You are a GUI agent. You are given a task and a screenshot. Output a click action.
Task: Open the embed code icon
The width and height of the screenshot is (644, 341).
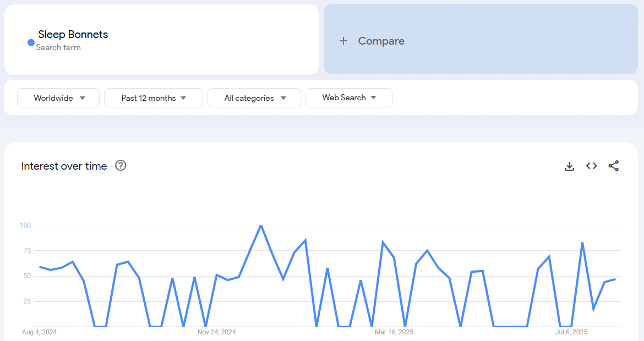592,166
